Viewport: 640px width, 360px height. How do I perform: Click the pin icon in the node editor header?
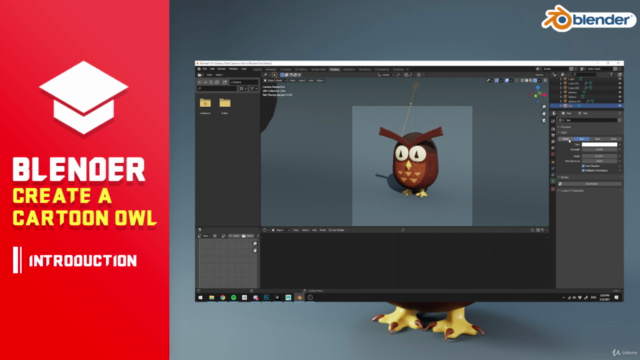point(403,230)
